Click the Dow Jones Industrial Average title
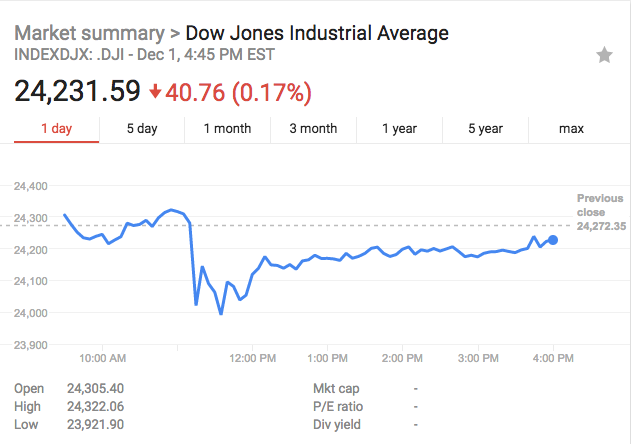The height and width of the screenshot is (444, 631). click(x=317, y=32)
